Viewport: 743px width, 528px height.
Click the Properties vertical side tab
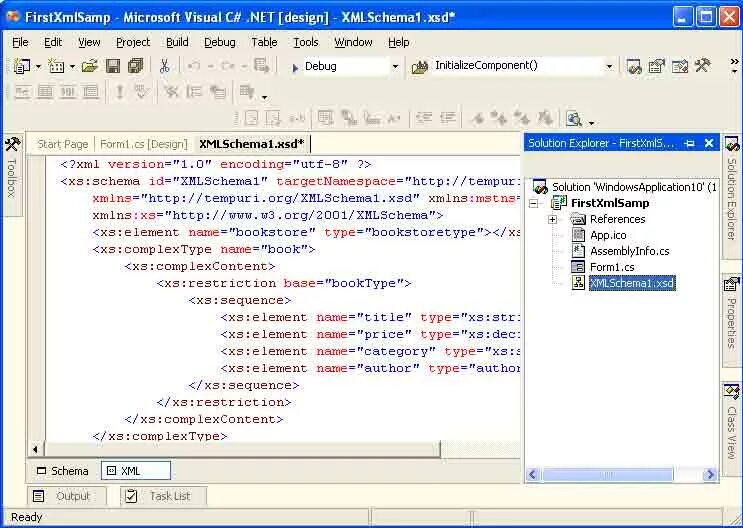[x=732, y=320]
